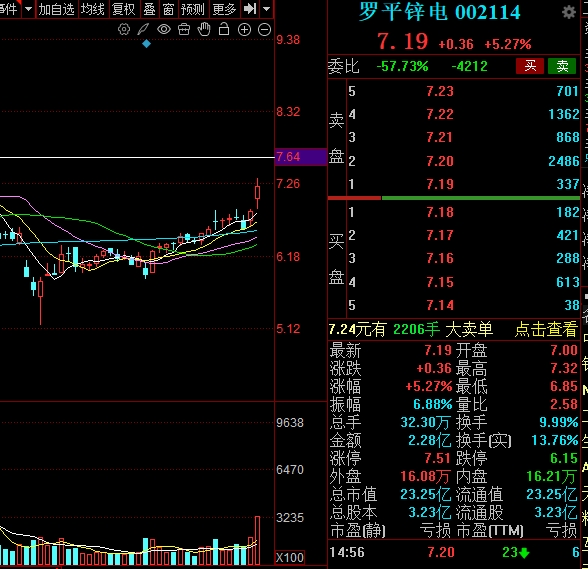This screenshot has width=588, height=569.
Task: Click the 量比 value 2.58
Action: tap(564, 404)
